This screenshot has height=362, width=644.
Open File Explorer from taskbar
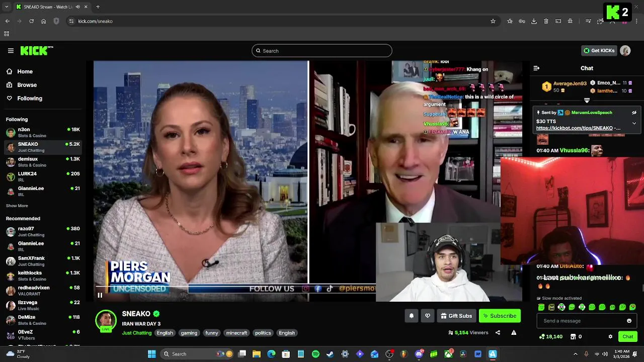coord(257,354)
